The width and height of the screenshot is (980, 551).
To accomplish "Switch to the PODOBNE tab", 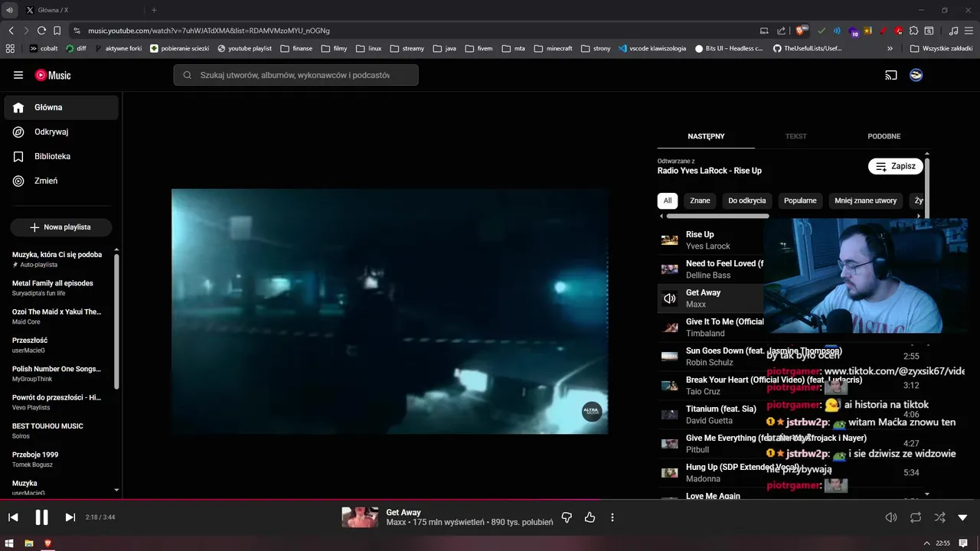I will [884, 136].
